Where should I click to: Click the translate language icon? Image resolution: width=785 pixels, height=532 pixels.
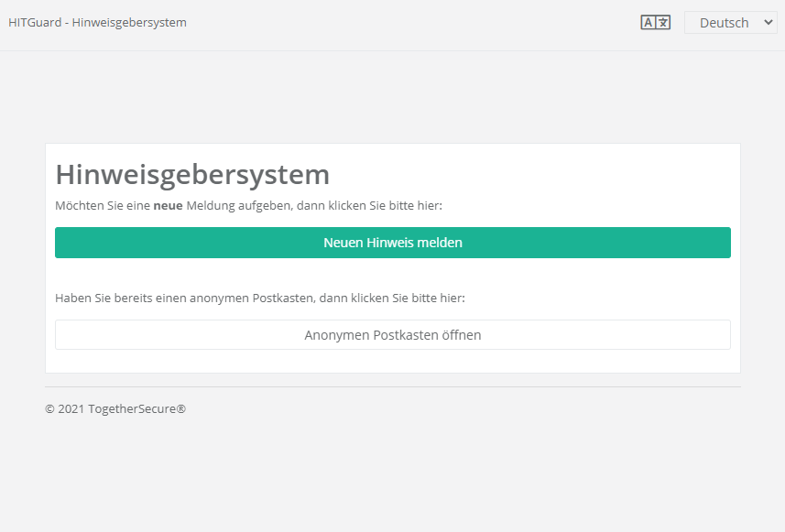[x=655, y=23]
